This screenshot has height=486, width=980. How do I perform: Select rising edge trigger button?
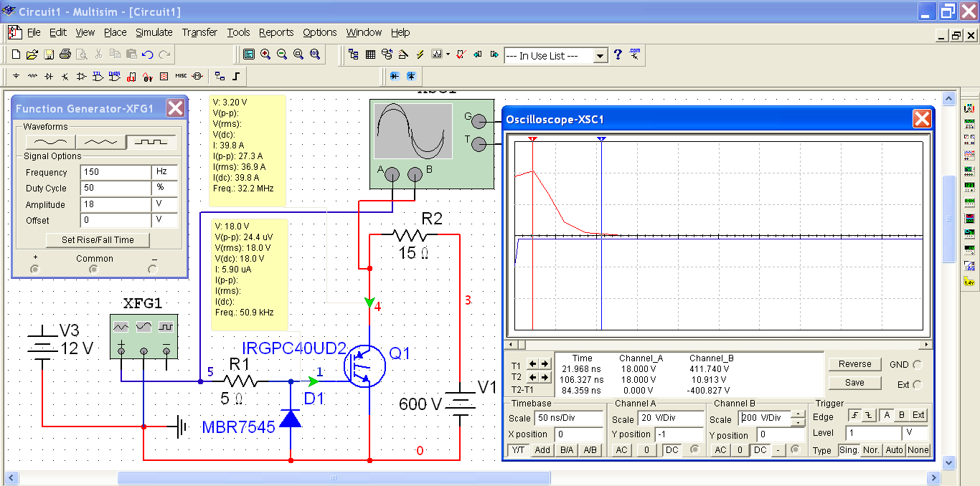(x=854, y=415)
